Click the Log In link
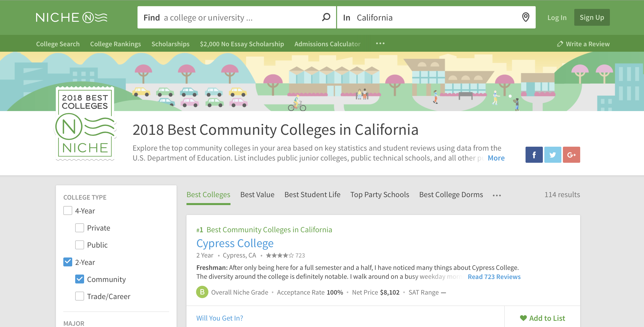The width and height of the screenshot is (644, 327). tap(557, 18)
